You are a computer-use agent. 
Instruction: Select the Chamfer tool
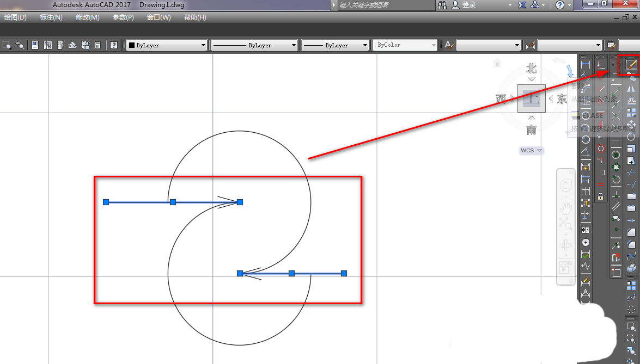(x=631, y=232)
